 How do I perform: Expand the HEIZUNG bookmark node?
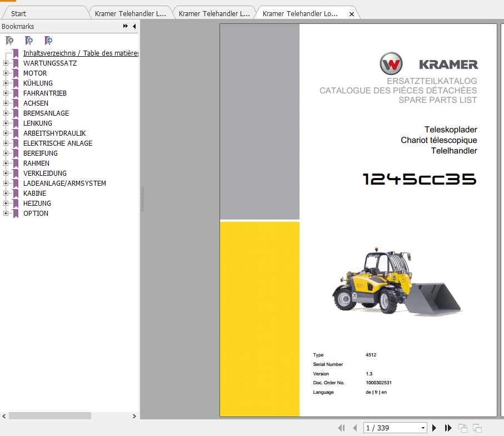coord(6,203)
